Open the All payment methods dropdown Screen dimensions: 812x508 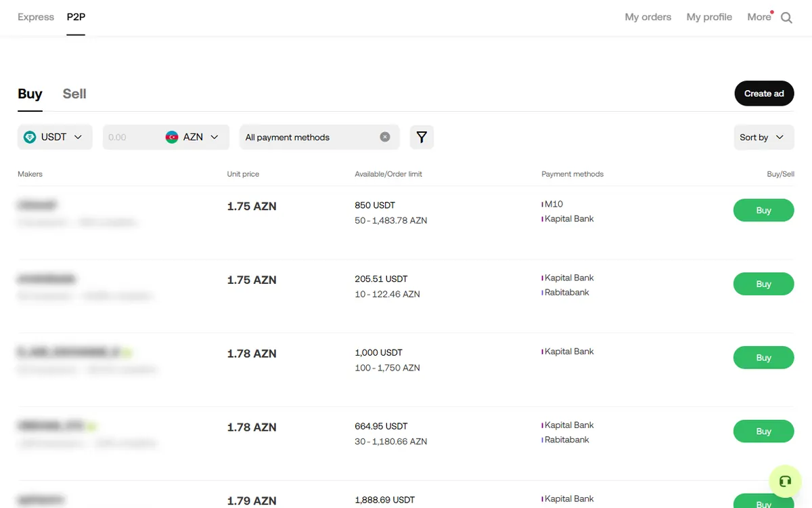pos(319,137)
